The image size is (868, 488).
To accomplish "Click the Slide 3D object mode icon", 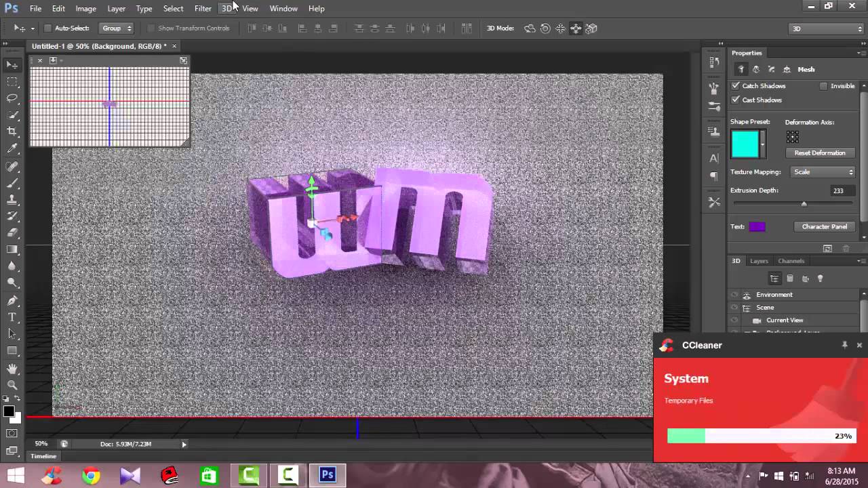I will (576, 28).
